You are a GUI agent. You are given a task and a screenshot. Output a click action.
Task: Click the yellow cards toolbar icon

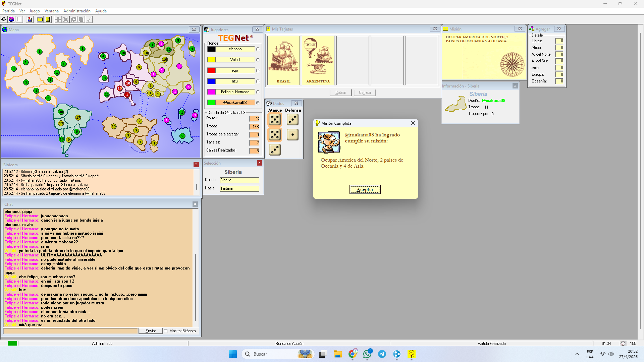[x=48, y=19]
